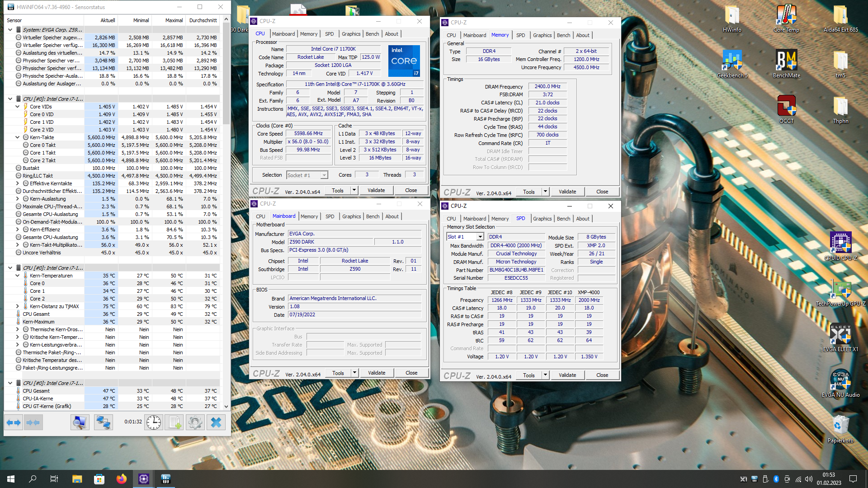This screenshot has height=488, width=868.
Task: Click the HWiNFO scrollbar up arrow
Action: pos(226,19)
